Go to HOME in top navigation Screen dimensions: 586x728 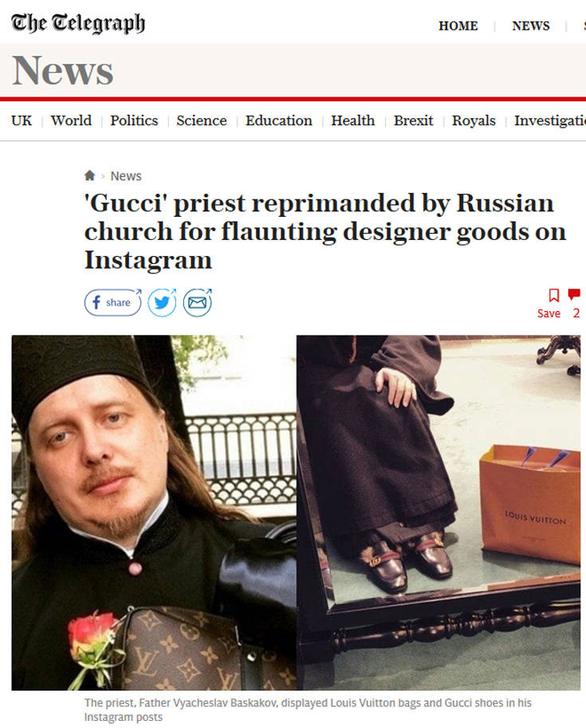click(x=458, y=26)
